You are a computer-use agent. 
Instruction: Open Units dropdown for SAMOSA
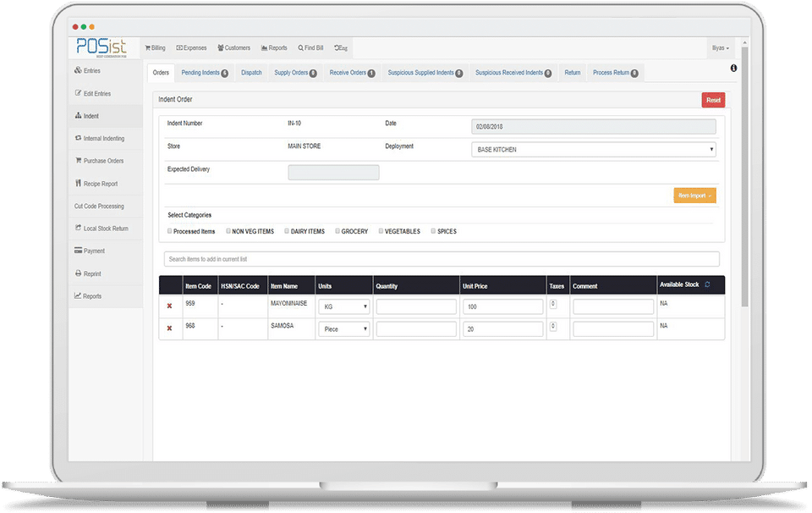point(344,329)
